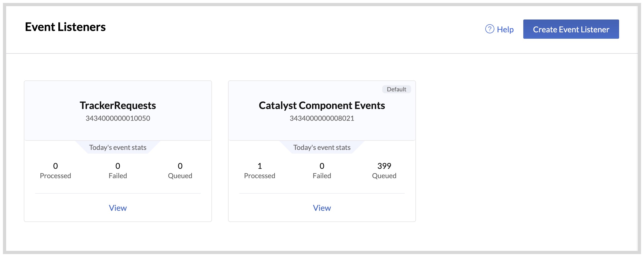Click listener ID 3434000000008021

point(322,118)
